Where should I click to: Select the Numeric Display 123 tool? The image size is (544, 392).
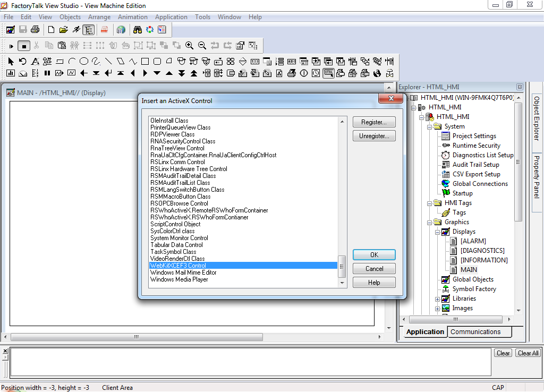click(255, 62)
